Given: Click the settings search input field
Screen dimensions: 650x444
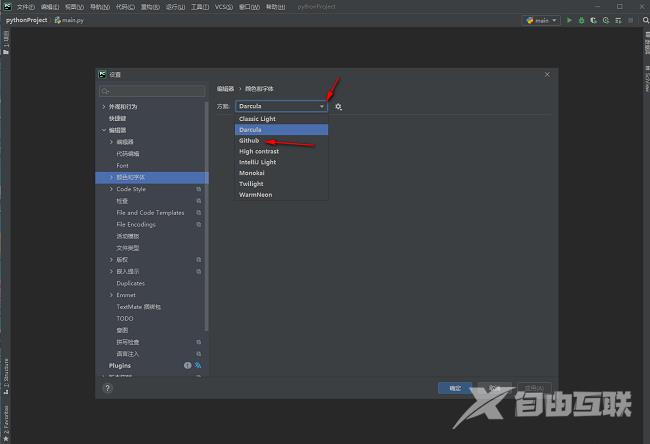Looking at the screenshot, I should pyautogui.click(x=155, y=92).
